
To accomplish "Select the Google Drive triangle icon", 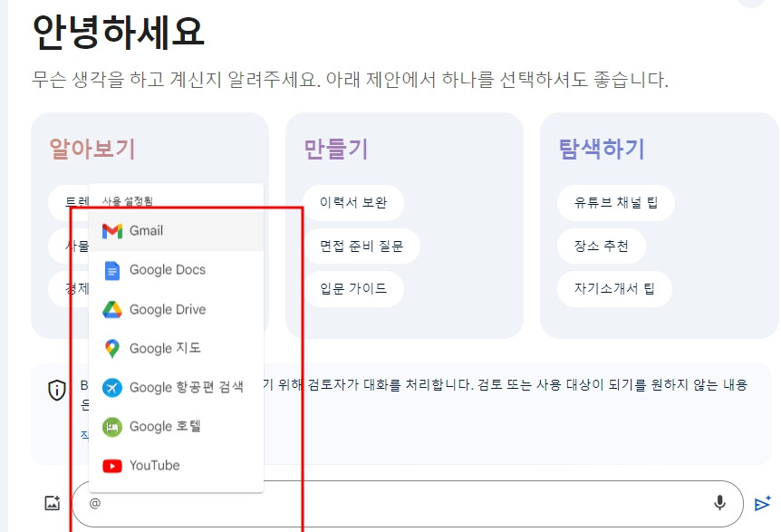I will pyautogui.click(x=112, y=308).
